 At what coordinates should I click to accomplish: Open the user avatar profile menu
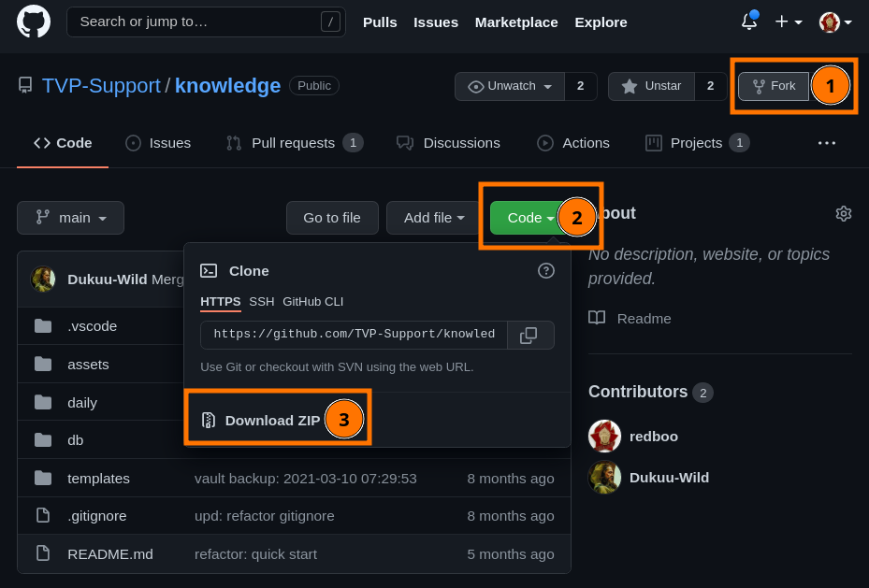point(834,22)
